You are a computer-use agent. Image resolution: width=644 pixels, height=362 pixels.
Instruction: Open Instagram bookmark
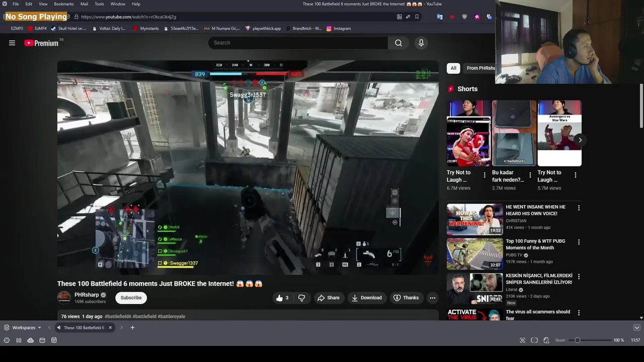click(x=339, y=29)
